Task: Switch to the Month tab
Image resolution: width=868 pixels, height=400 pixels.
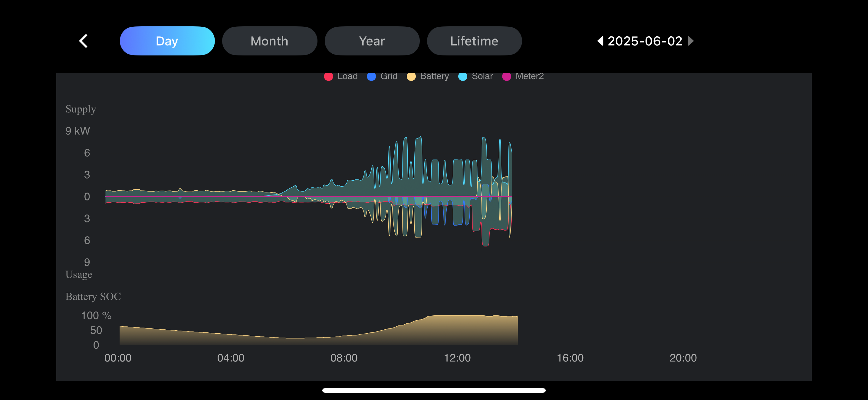Action: (x=269, y=41)
